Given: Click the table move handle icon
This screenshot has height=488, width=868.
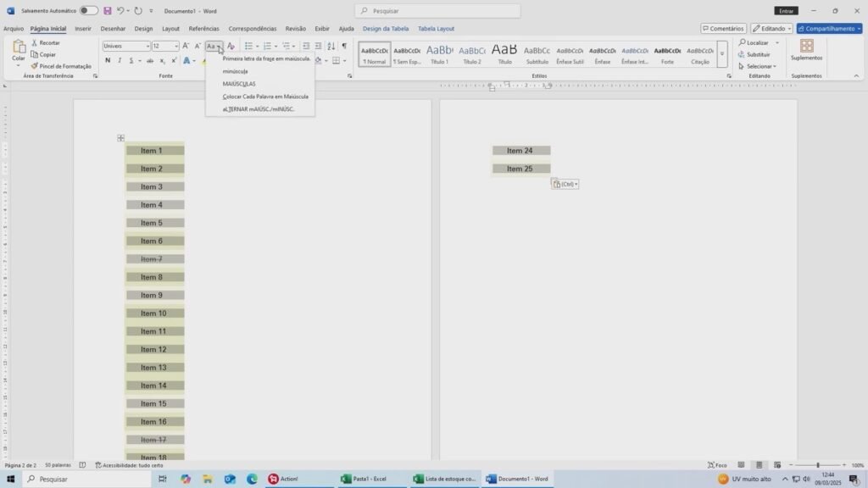Looking at the screenshot, I should [121, 138].
